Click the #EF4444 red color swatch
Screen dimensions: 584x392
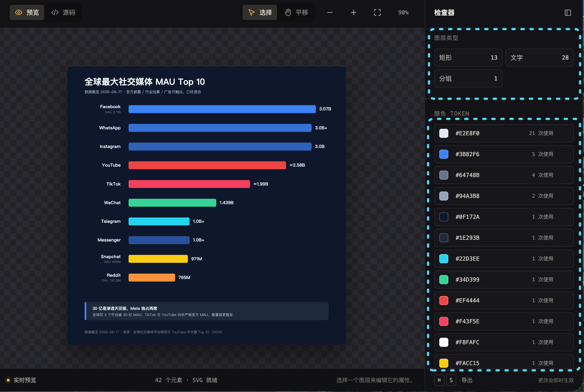tap(444, 300)
